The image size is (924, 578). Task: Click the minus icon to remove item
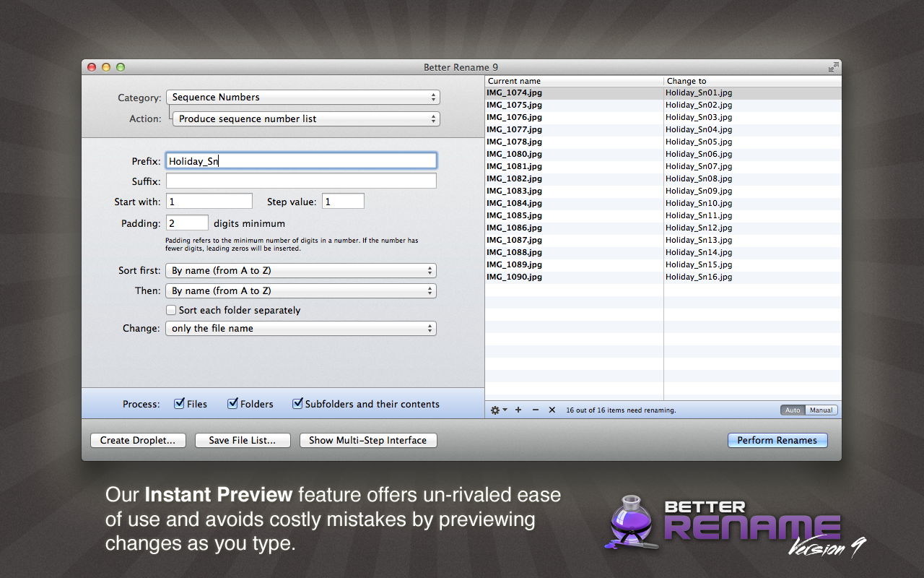point(536,410)
